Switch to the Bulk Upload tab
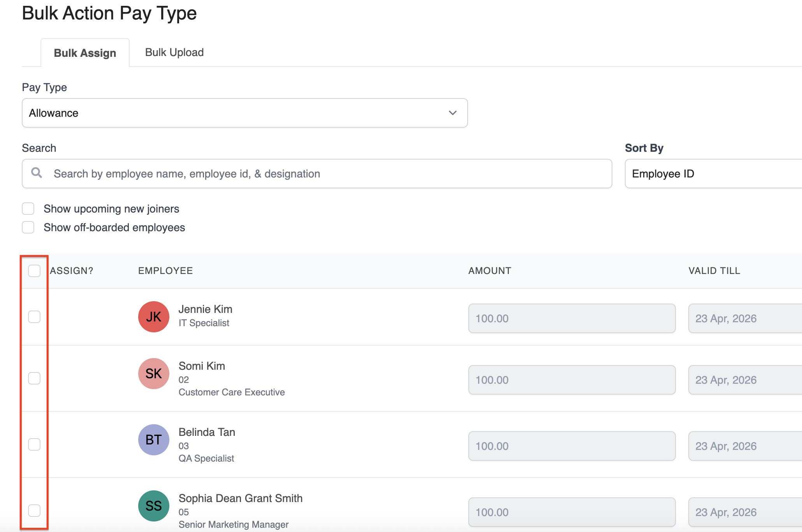The width and height of the screenshot is (802, 532). click(x=174, y=53)
